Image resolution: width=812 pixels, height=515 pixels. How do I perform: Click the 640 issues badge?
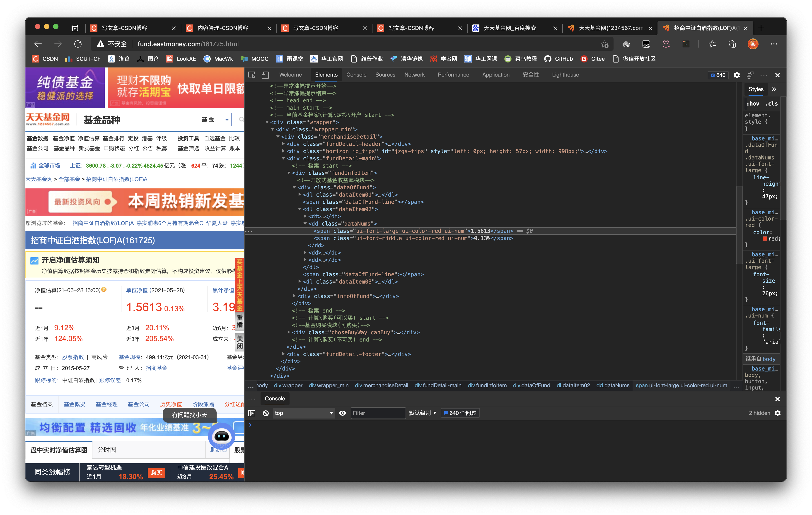[x=718, y=75]
